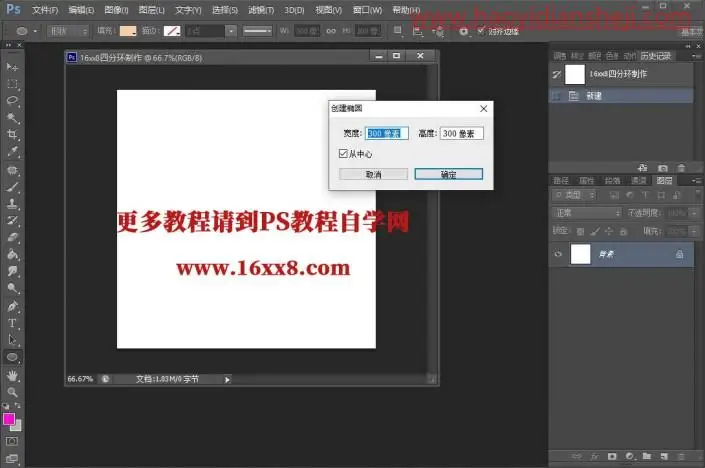
Task: Select the History Brush tool
Action: [x=12, y=220]
